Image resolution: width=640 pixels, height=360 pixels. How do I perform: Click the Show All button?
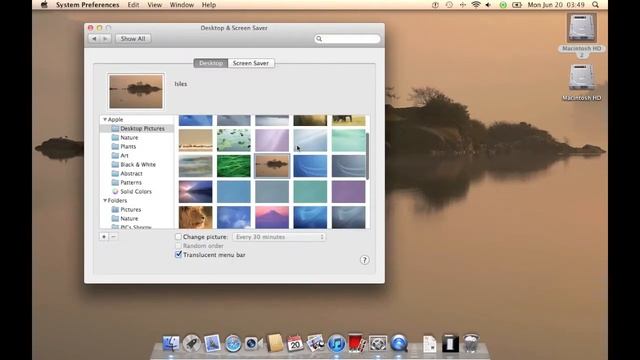pos(133,38)
